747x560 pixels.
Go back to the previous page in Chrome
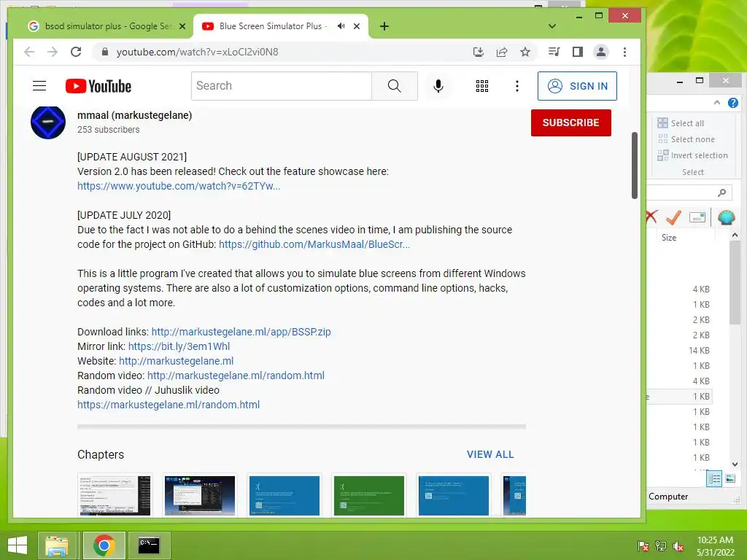tap(29, 52)
